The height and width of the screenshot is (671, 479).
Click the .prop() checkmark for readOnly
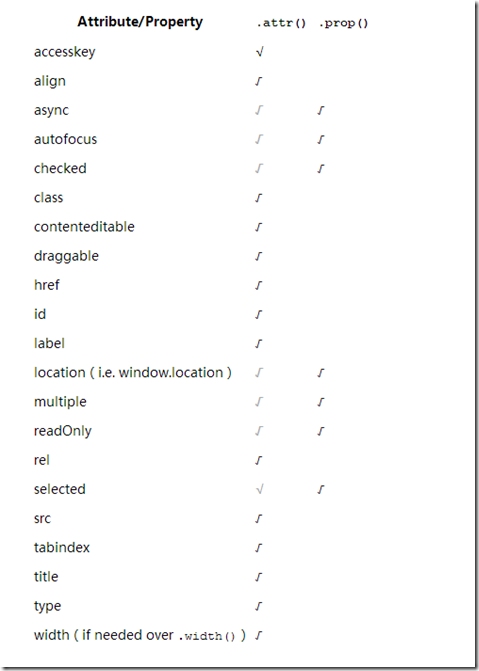point(321,431)
